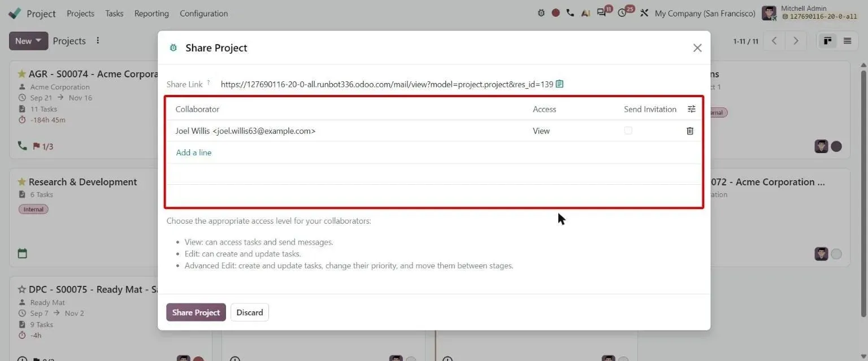This screenshot has height=361, width=868.
Task: Click the Send Invitation column header
Action: [650, 109]
